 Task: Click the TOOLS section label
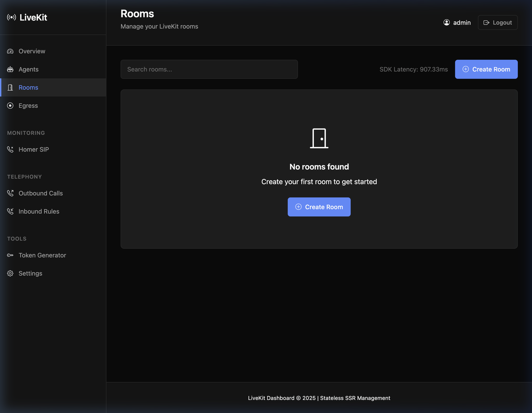(17, 239)
